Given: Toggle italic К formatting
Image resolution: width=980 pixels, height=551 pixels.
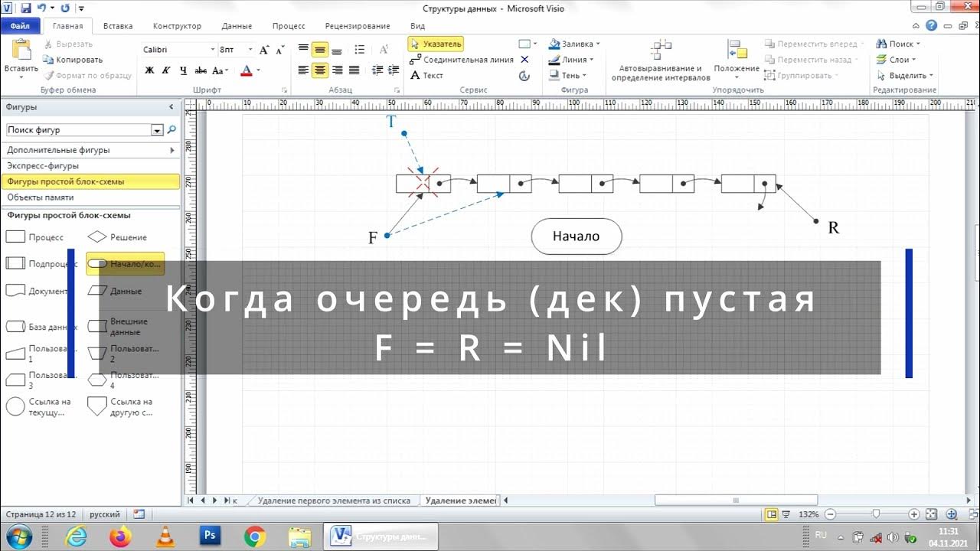Looking at the screenshot, I should (166, 70).
